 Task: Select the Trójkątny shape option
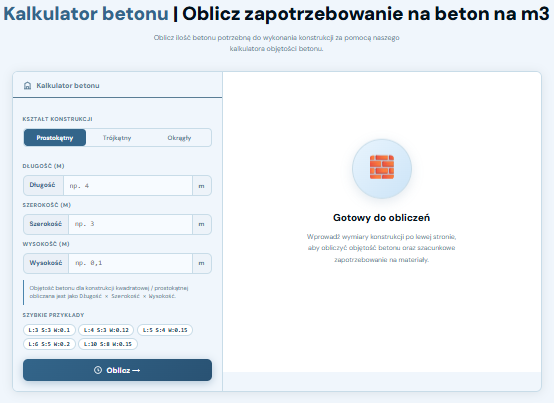[x=117, y=138]
